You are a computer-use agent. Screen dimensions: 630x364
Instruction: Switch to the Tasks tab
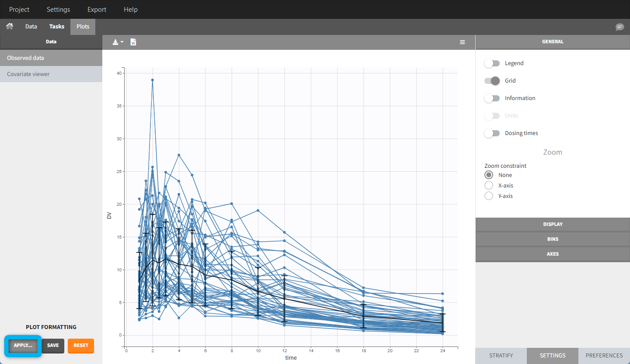coord(57,27)
